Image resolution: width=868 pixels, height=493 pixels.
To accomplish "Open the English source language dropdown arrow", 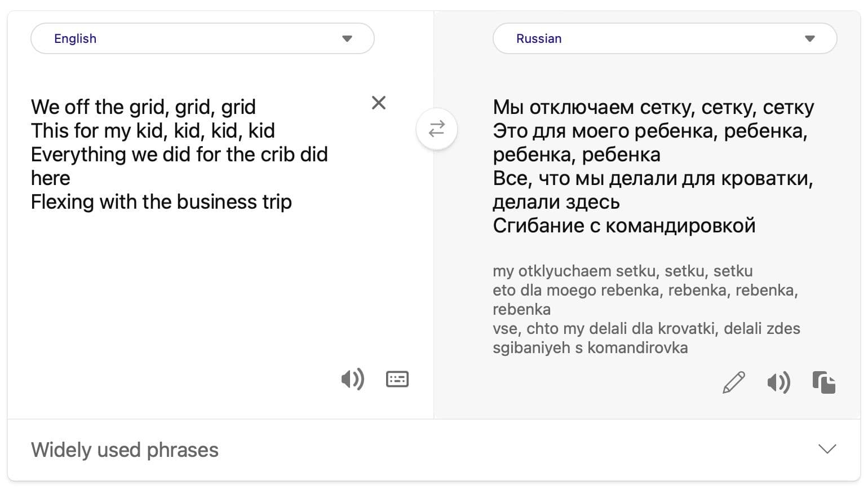I will tap(347, 38).
